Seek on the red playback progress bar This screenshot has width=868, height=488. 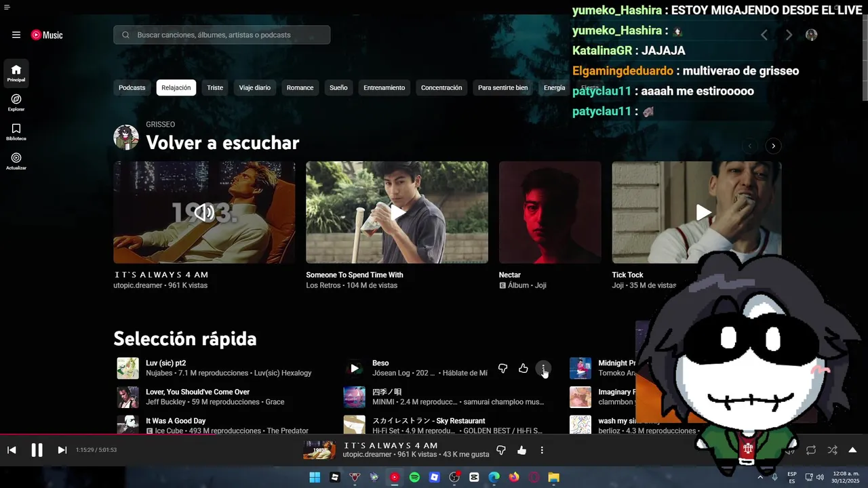(434, 434)
